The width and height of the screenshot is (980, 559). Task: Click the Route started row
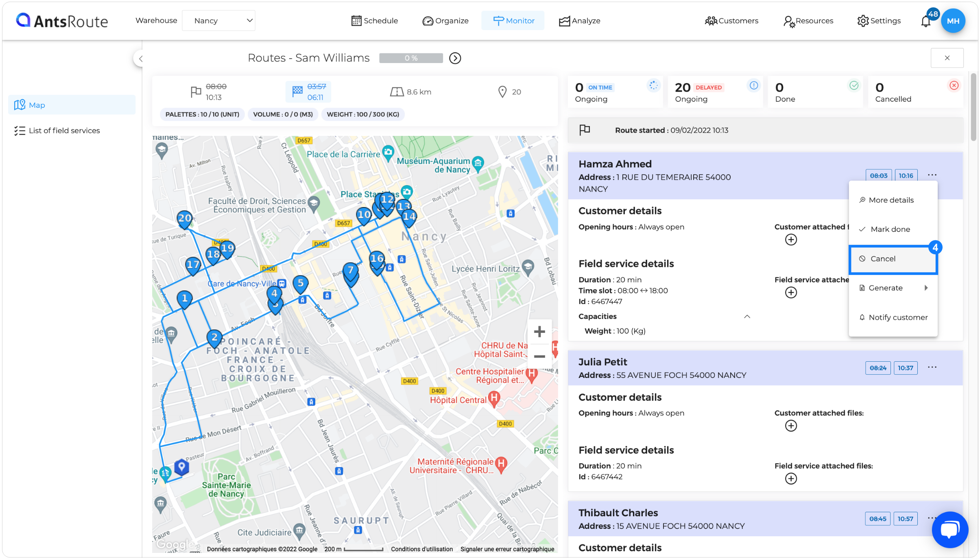coord(765,130)
